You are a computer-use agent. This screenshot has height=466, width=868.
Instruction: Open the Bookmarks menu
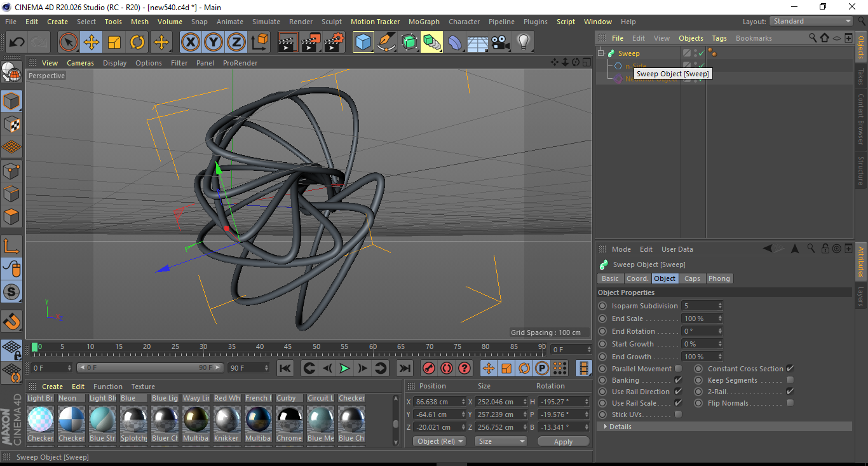(754, 38)
